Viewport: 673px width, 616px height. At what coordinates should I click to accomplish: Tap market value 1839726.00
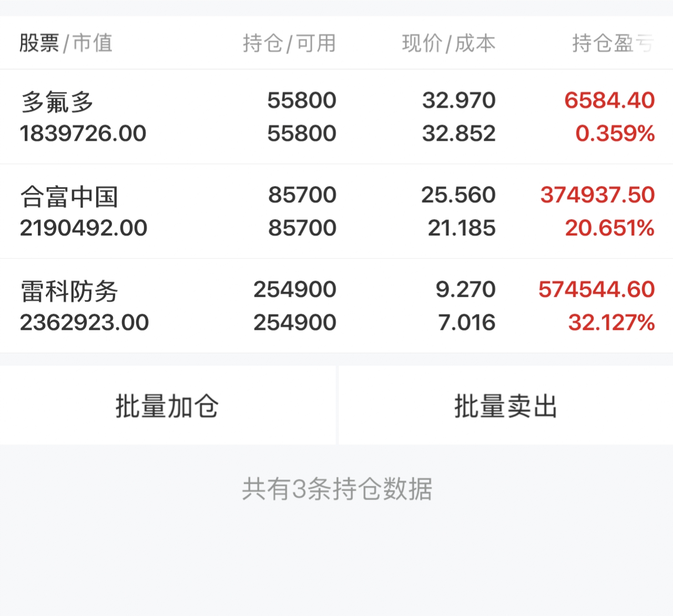pos(83,134)
